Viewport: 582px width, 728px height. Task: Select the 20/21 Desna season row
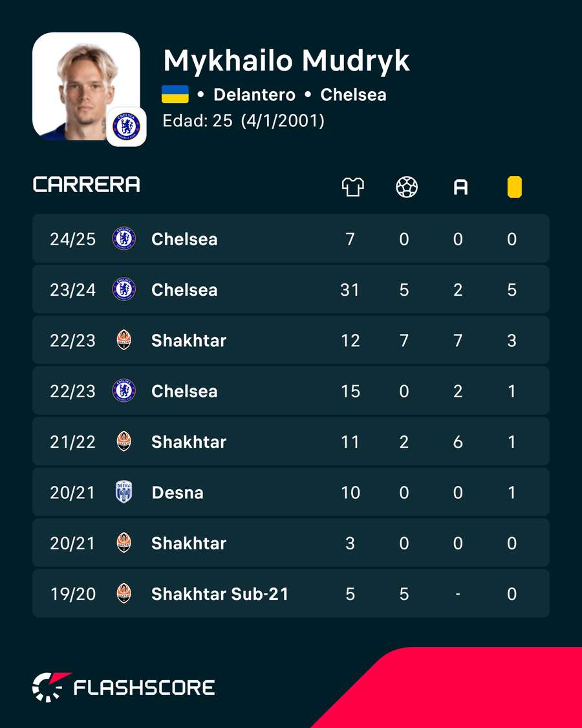click(291, 492)
